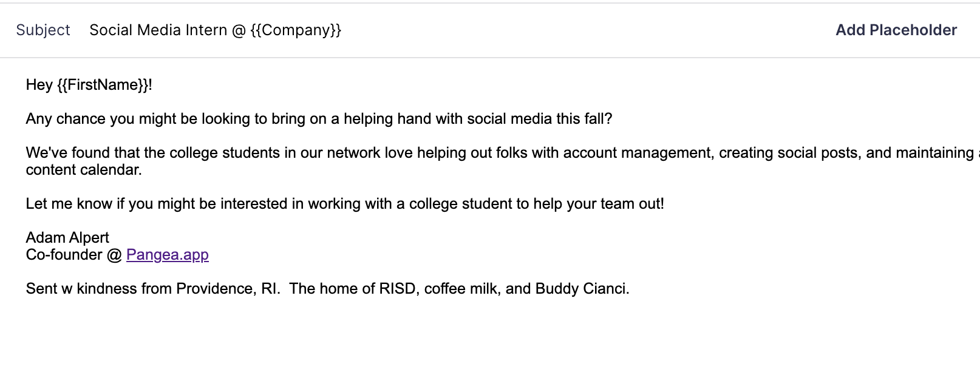Open the Pangea.app link
The image size is (980, 375).
[167, 255]
